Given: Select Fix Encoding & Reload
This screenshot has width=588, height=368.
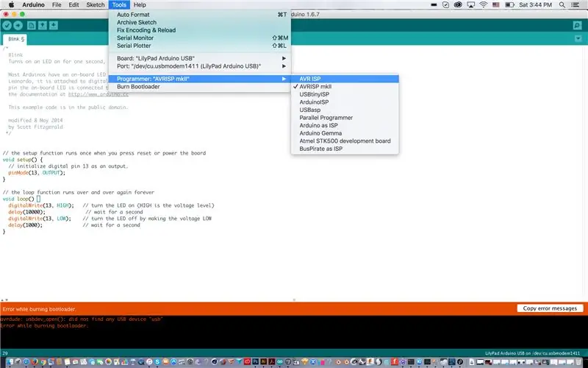Looking at the screenshot, I should [x=199, y=30].
